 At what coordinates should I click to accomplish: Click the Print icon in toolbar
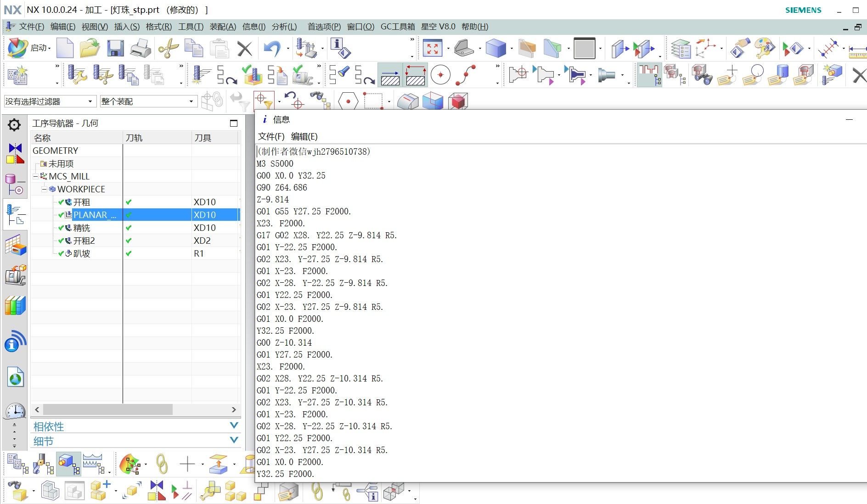[x=141, y=48]
